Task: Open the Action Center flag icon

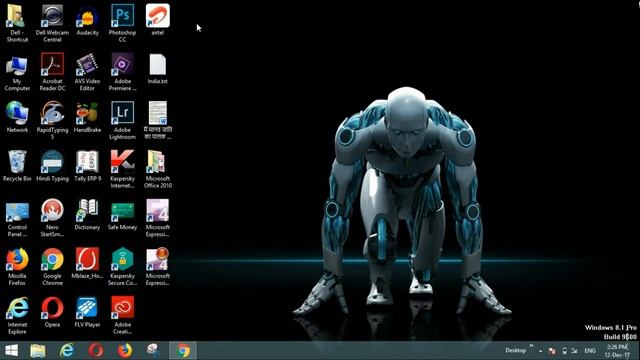Action: point(552,351)
